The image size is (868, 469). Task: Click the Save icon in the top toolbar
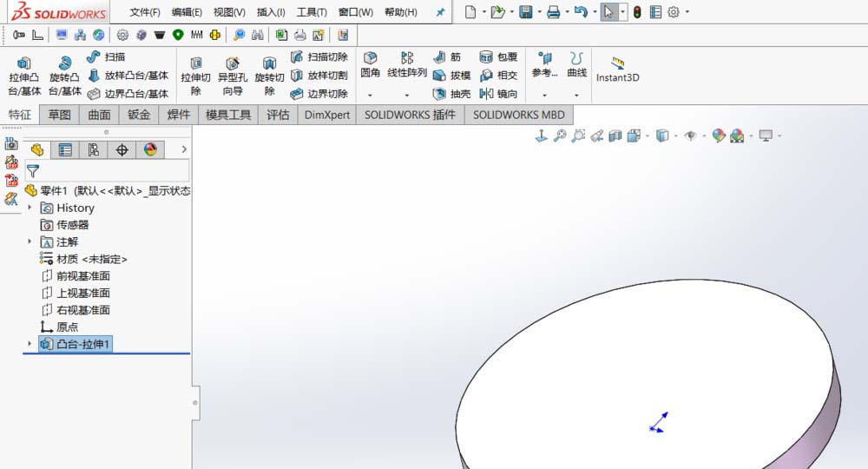525,11
